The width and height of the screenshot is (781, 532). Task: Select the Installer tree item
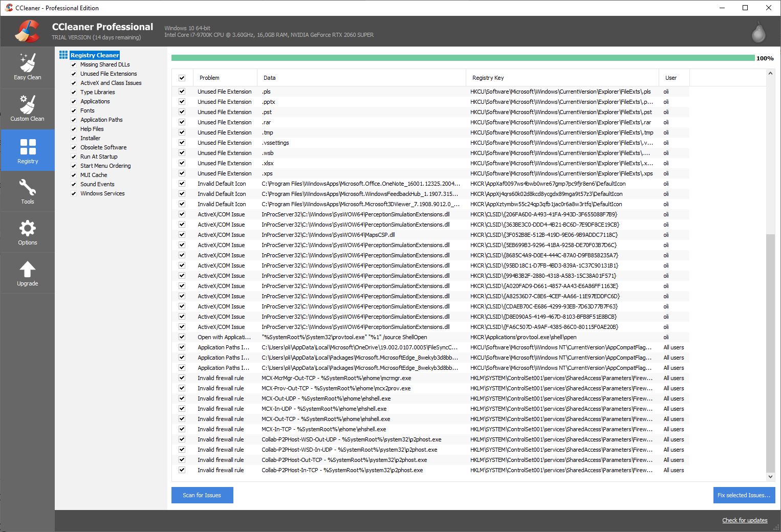click(91, 138)
